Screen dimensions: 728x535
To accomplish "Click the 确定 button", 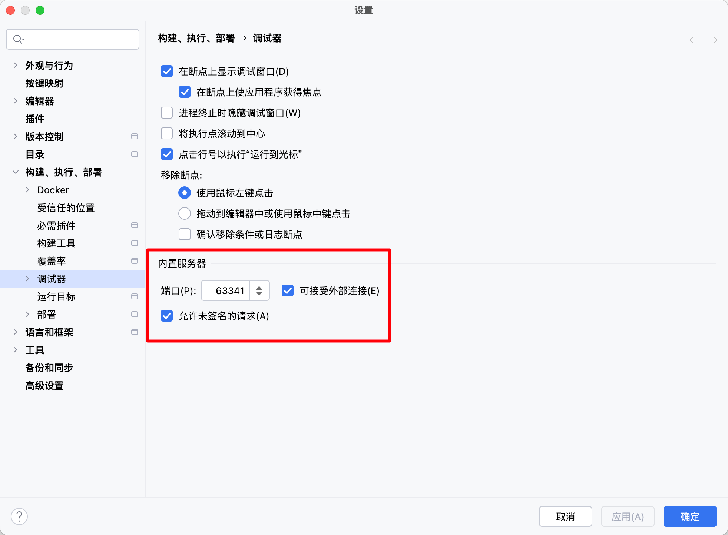I will [689, 516].
